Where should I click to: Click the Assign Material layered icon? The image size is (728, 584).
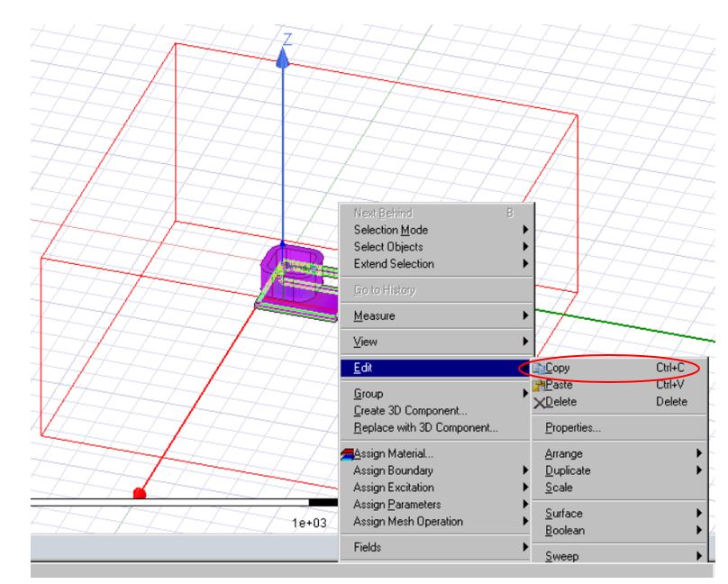[x=347, y=454]
